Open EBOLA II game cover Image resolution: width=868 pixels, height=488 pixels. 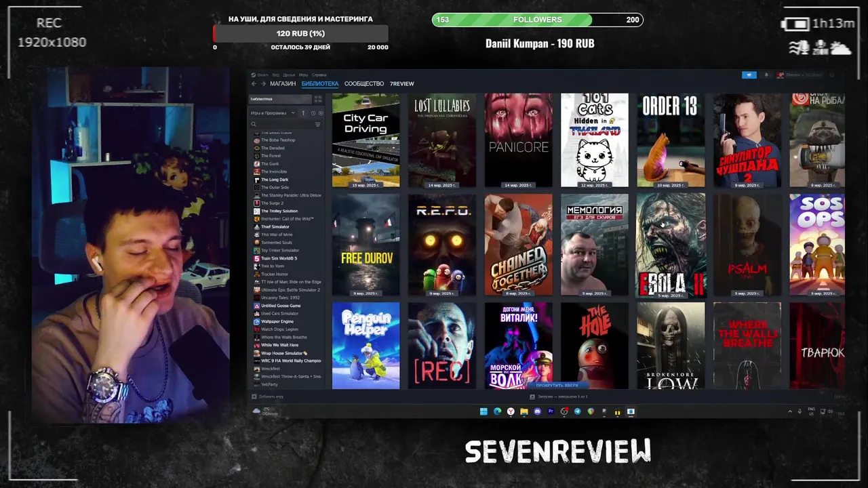point(671,245)
